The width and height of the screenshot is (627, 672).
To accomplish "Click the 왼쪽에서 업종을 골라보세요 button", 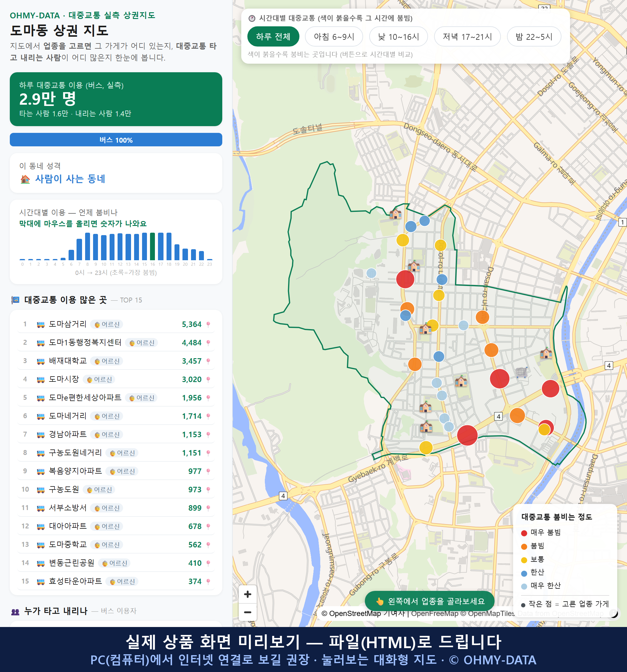I will tap(430, 601).
